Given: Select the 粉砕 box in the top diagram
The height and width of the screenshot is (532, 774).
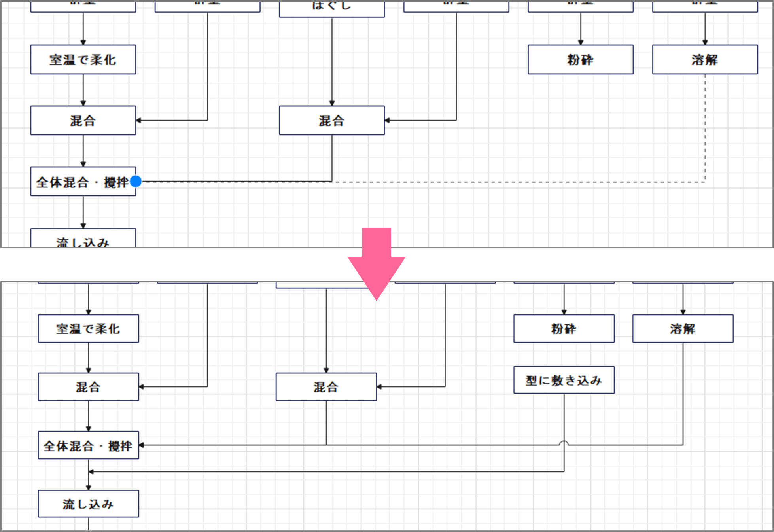Looking at the screenshot, I should (581, 60).
